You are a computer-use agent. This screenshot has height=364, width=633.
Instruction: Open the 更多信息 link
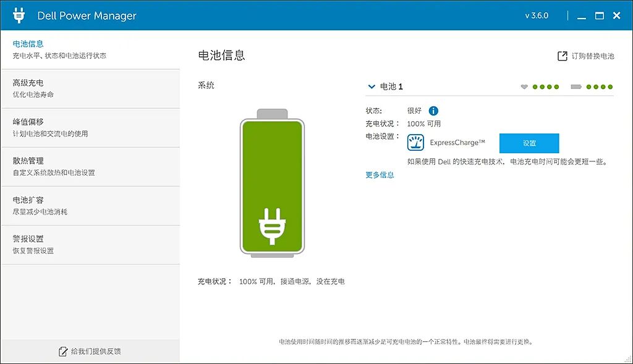[x=380, y=175]
